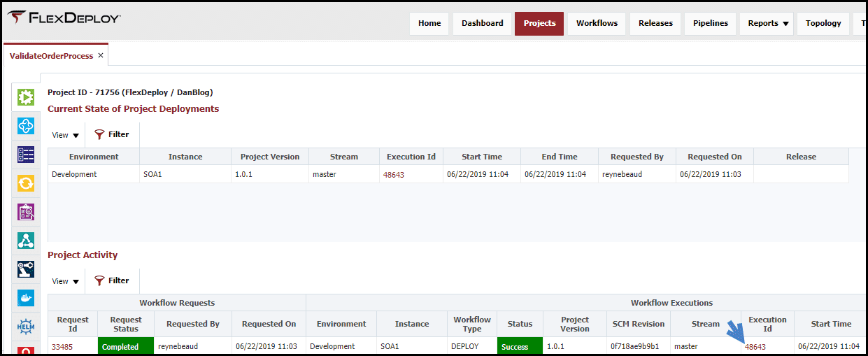This screenshot has width=868, height=356.
Task: Open the HELM sidebar icon
Action: [x=26, y=327]
